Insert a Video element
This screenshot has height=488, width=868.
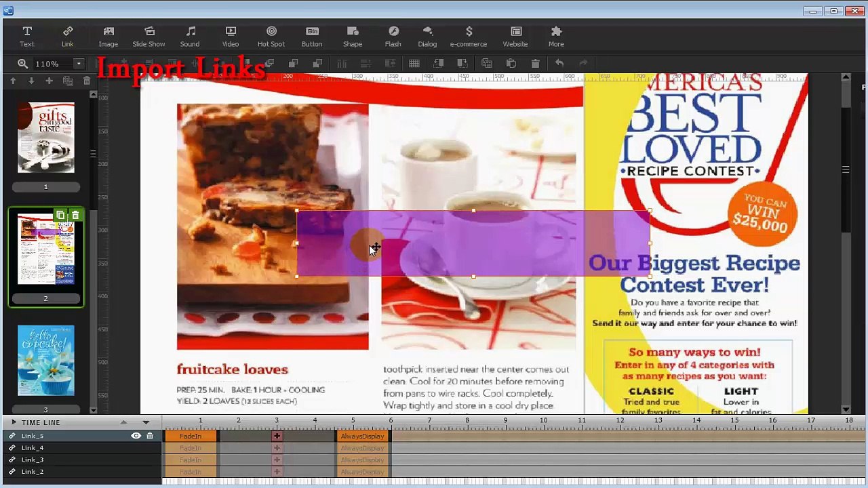coord(231,37)
